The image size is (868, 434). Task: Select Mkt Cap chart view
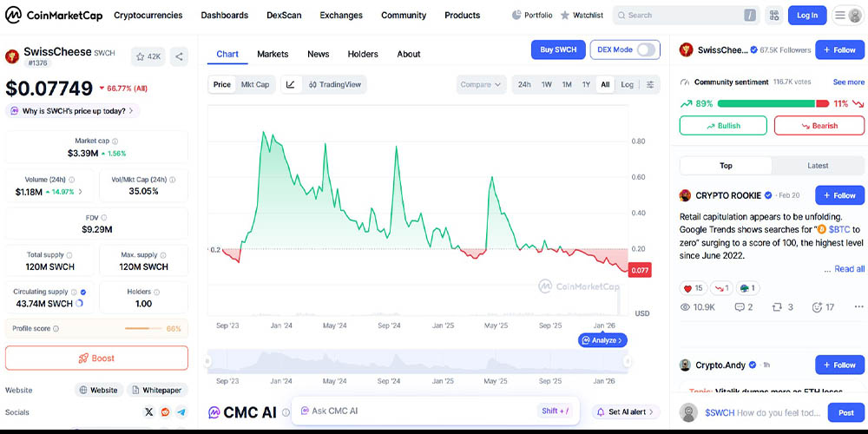(255, 85)
